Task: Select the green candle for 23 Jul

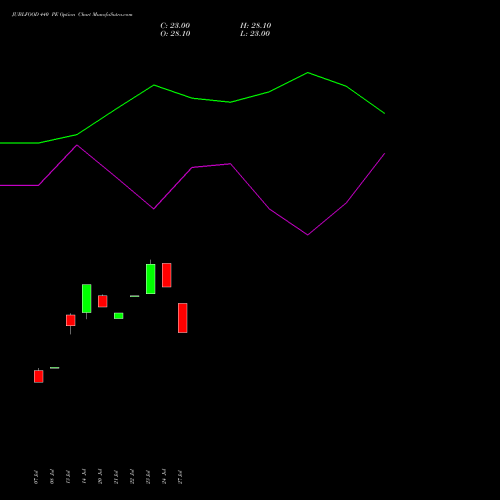Action: [x=151, y=279]
